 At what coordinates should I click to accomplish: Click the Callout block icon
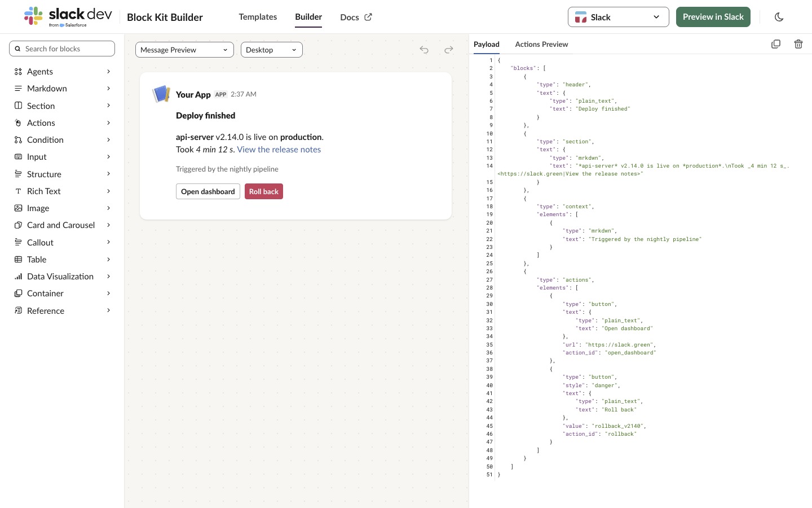click(18, 242)
